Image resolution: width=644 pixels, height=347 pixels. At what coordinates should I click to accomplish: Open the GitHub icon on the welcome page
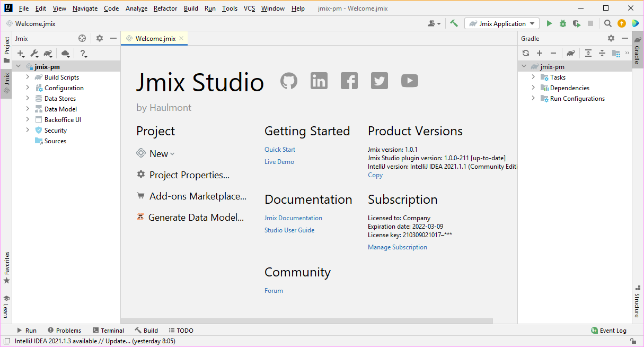pos(289,81)
